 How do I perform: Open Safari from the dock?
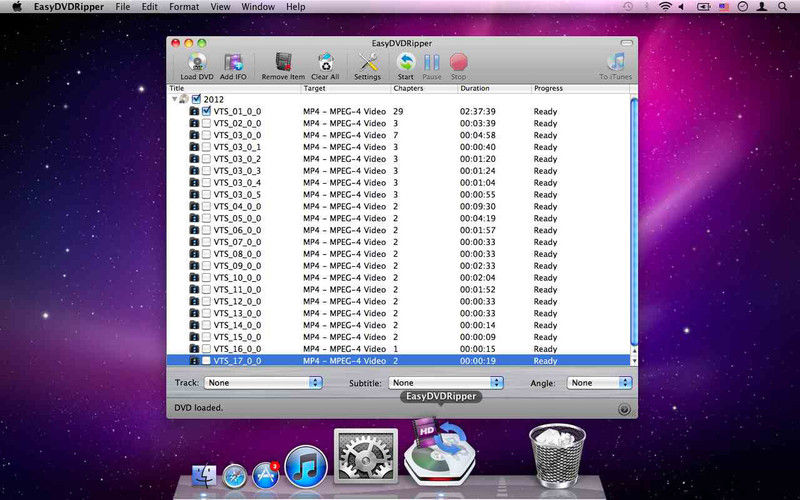[234, 476]
